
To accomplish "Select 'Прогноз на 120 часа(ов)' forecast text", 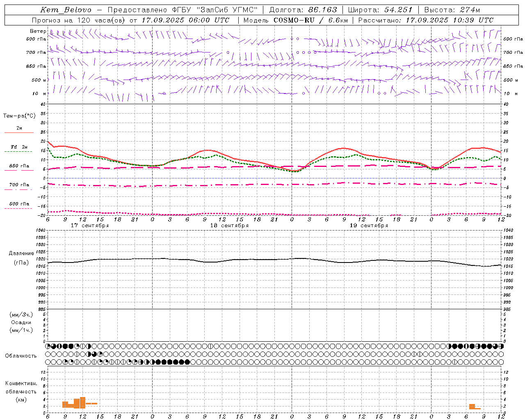I will click(x=79, y=20).
